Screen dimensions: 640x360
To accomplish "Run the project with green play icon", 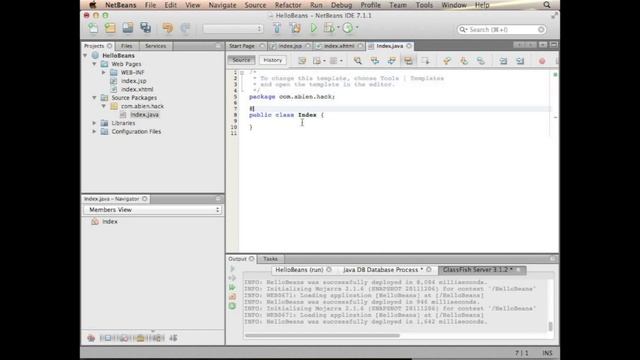I will (313, 28).
